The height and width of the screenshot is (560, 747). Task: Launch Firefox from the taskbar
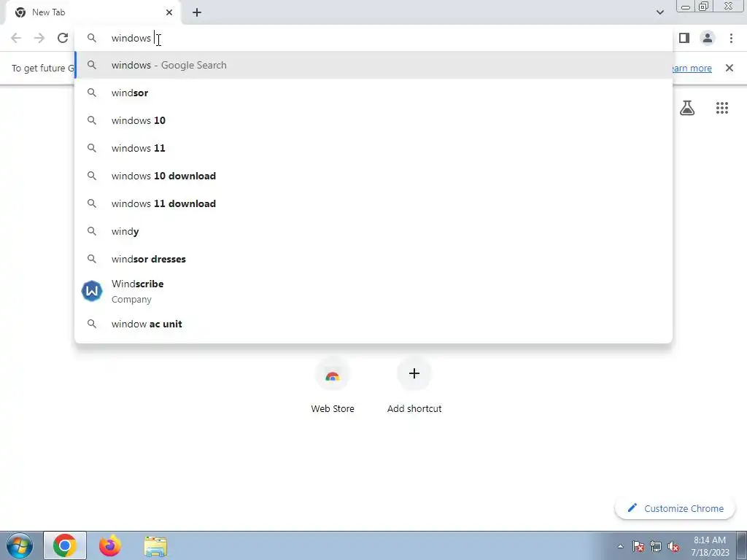click(110, 545)
